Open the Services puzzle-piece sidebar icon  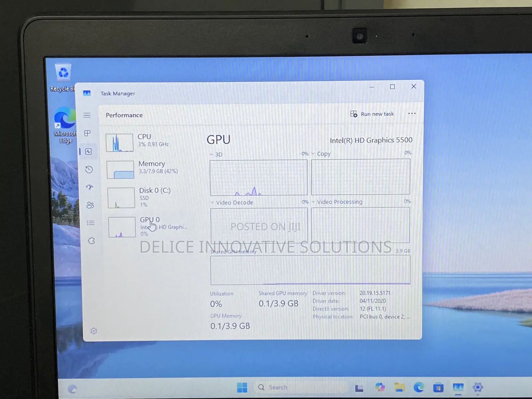point(91,241)
